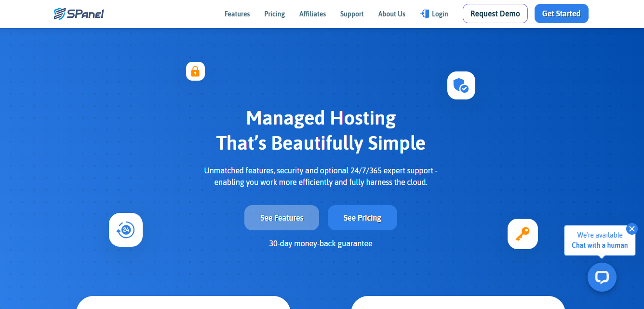Click the See Pricing button
Screen dimensions: 644x309
coord(362,218)
